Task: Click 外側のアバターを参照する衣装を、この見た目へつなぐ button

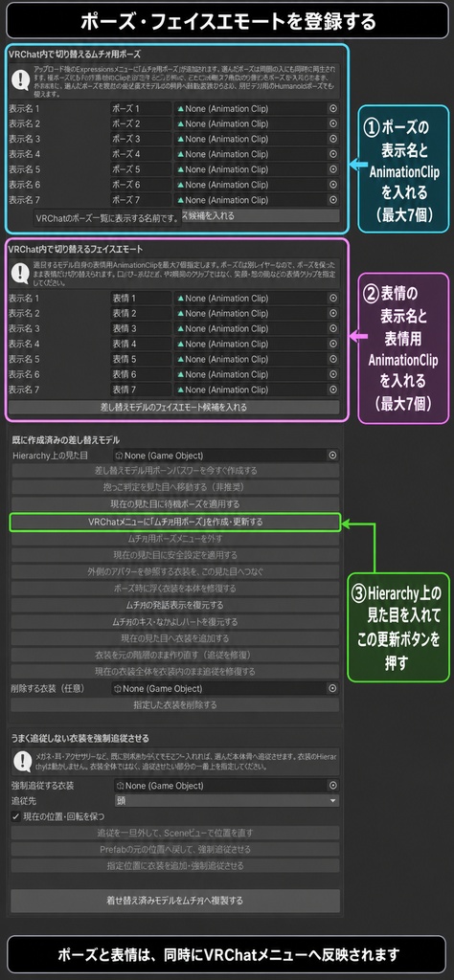Action: 175,572
